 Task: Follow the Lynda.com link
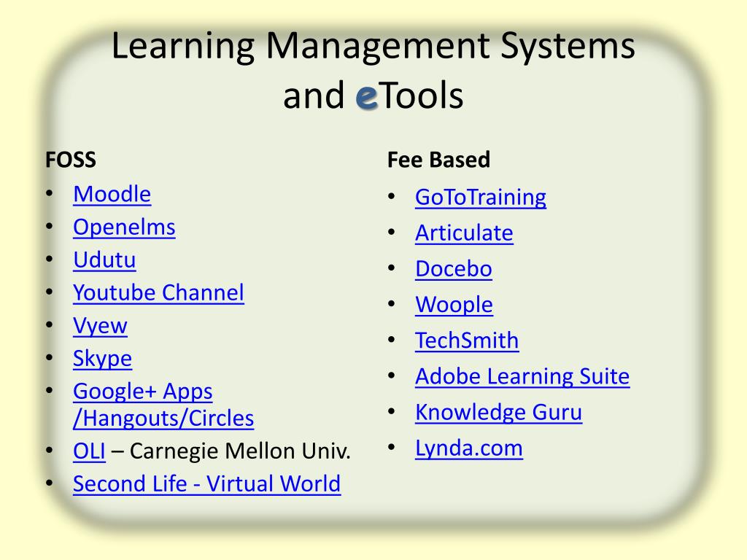tap(469, 448)
